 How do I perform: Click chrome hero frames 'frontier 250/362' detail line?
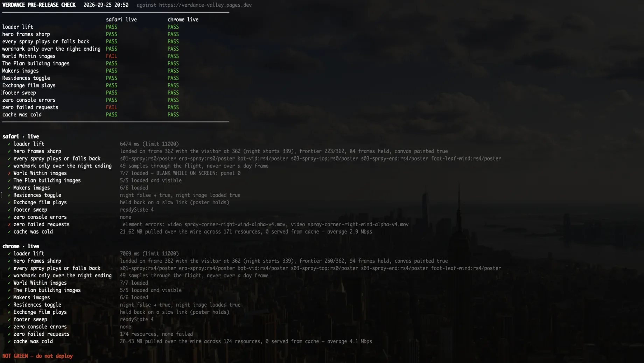pos(283,261)
